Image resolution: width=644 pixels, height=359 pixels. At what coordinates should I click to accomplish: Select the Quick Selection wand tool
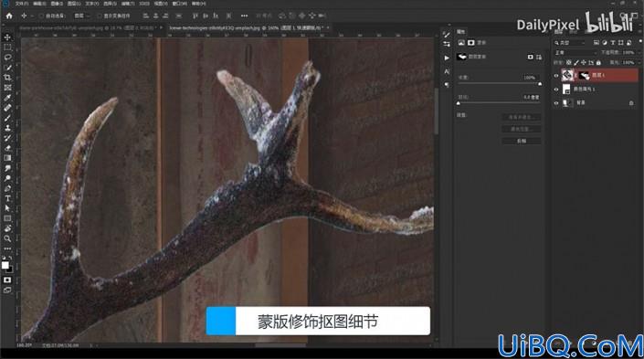click(7, 68)
